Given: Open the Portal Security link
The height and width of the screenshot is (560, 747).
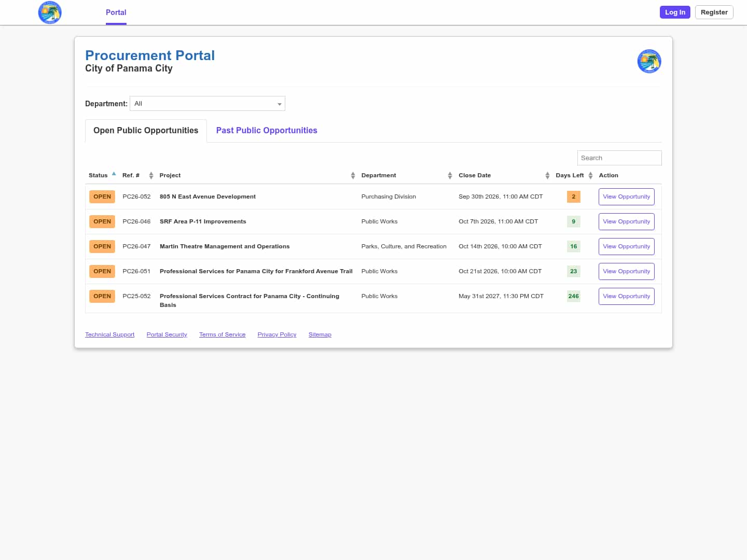Looking at the screenshot, I should (x=167, y=334).
